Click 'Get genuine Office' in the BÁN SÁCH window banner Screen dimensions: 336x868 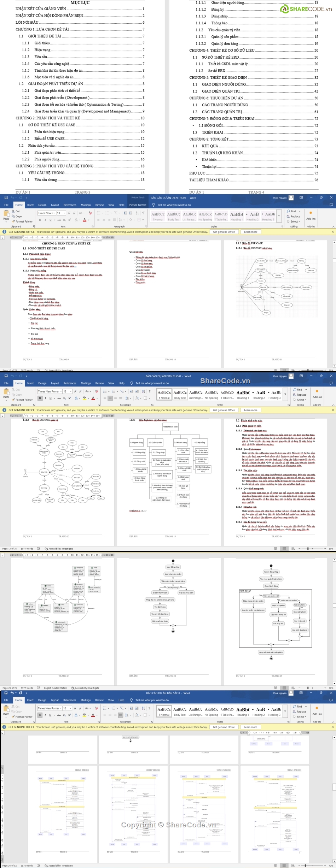[x=224, y=727]
